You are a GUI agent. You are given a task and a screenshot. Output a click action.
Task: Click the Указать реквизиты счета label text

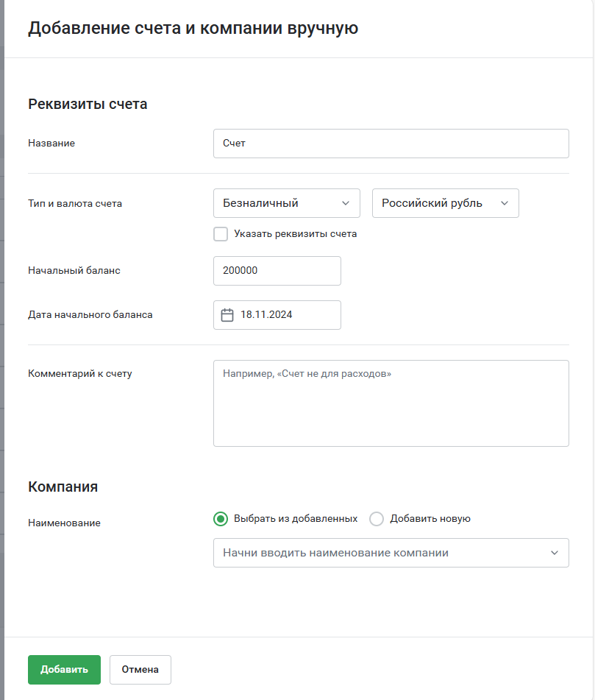(295, 234)
